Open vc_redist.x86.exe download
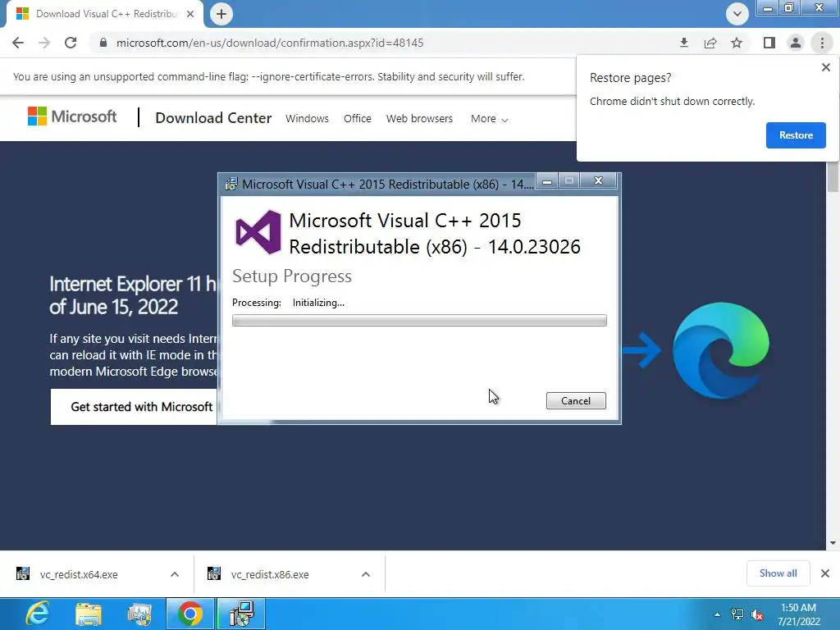Image resolution: width=840 pixels, height=630 pixels. pos(270,574)
